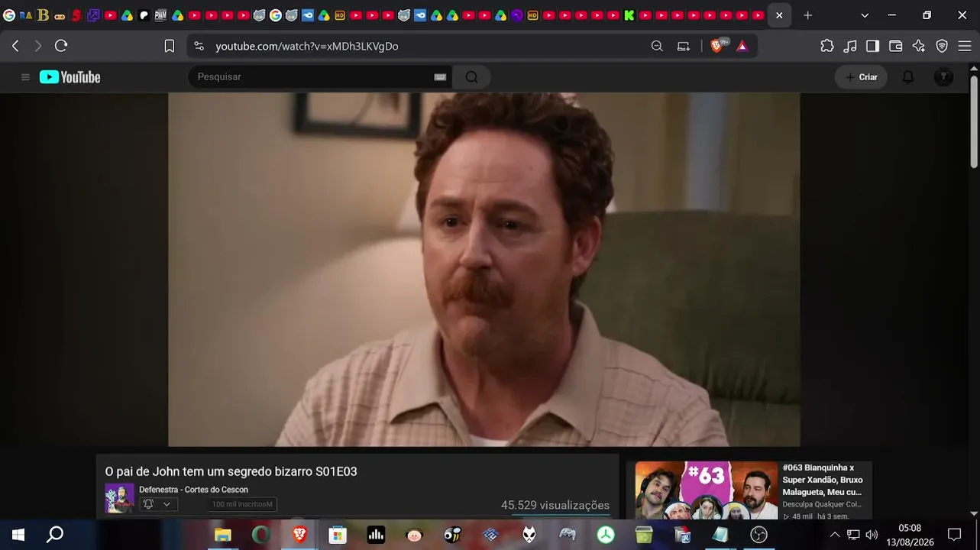Screen dimensions: 980x550
Task: Click the Brave browser taskbar icon
Action: (299, 535)
